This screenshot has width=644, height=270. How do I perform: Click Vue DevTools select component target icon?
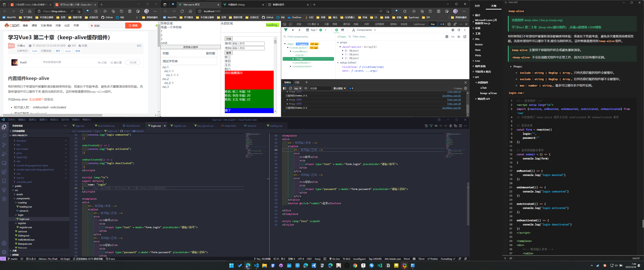453,30
